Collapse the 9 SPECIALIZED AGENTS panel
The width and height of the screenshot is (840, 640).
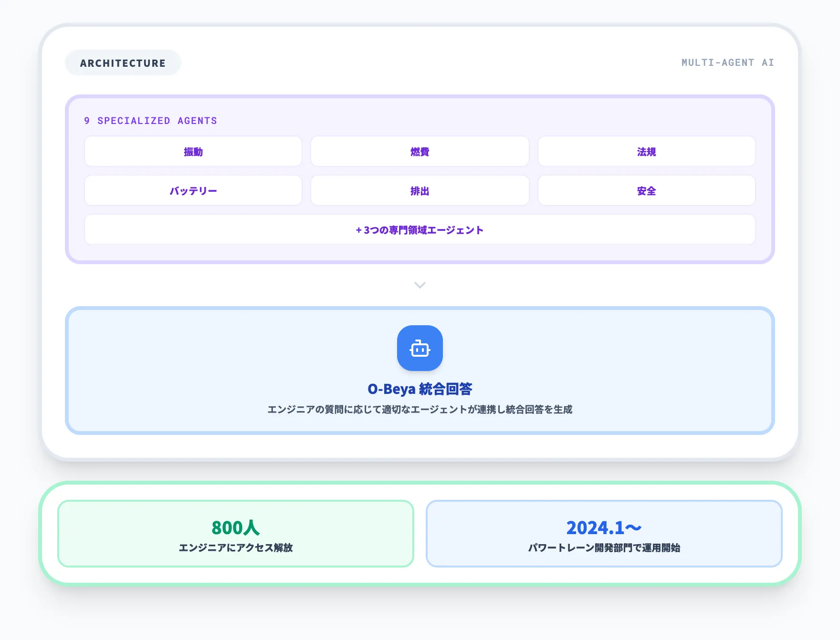150,121
